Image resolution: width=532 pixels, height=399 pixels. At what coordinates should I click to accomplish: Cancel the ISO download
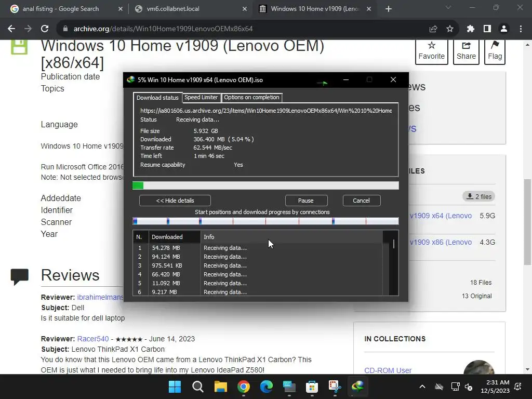pyautogui.click(x=362, y=201)
